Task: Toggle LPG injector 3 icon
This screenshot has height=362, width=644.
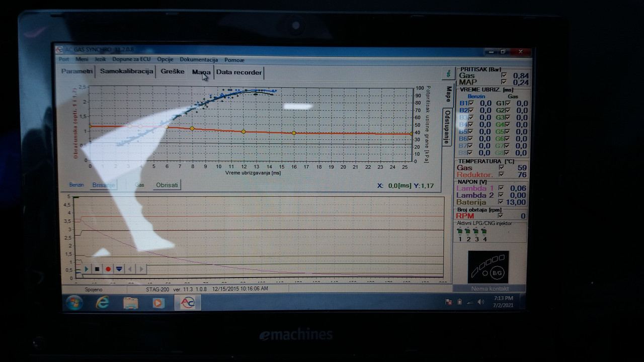Action: coord(476,231)
